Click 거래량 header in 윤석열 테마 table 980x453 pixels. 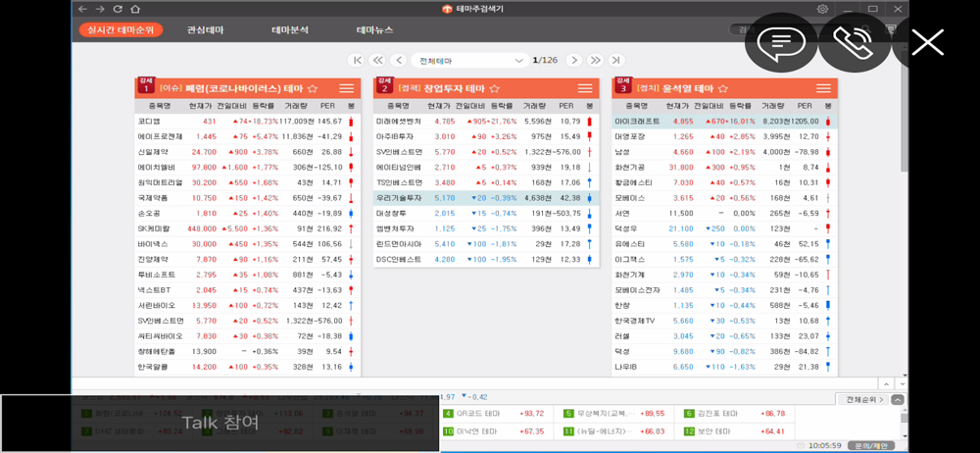pyautogui.click(x=772, y=106)
